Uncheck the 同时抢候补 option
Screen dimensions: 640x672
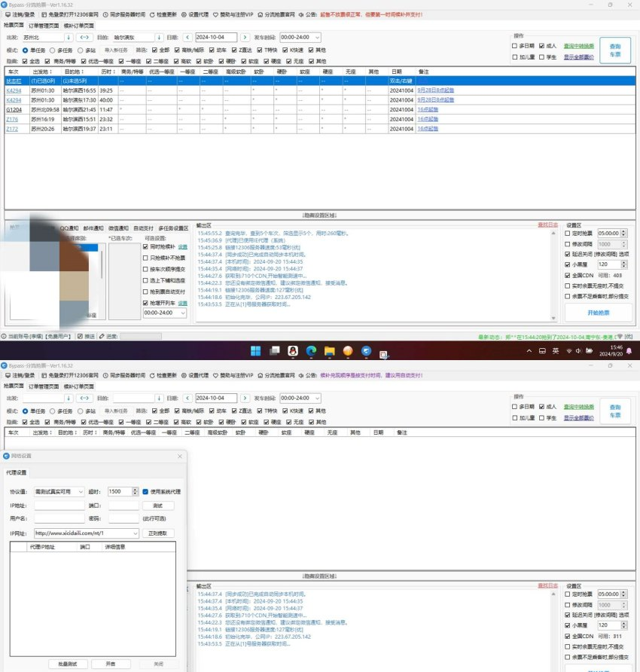click(x=146, y=246)
